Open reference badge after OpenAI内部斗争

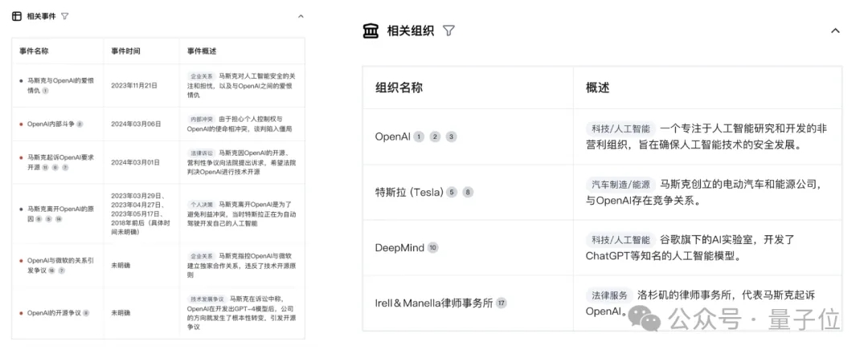point(80,124)
